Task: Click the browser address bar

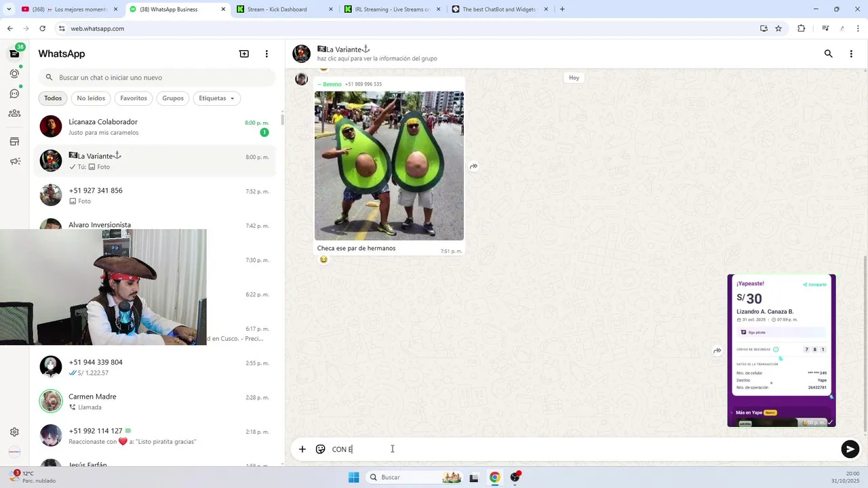Action: click(x=407, y=28)
